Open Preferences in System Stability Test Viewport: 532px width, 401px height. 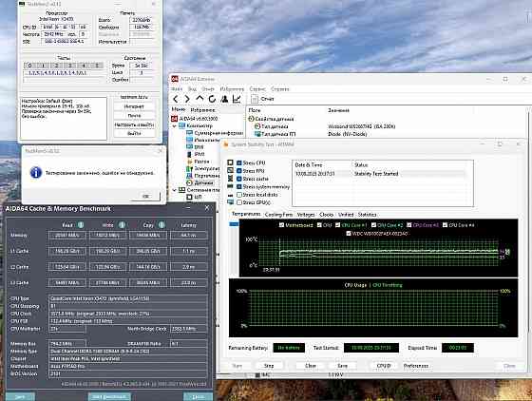(416, 366)
